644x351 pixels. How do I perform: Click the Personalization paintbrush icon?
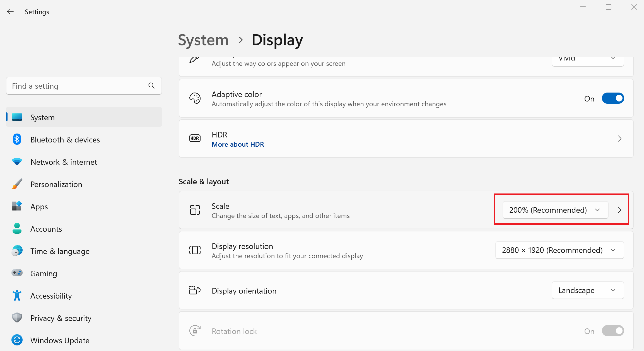pos(17,184)
